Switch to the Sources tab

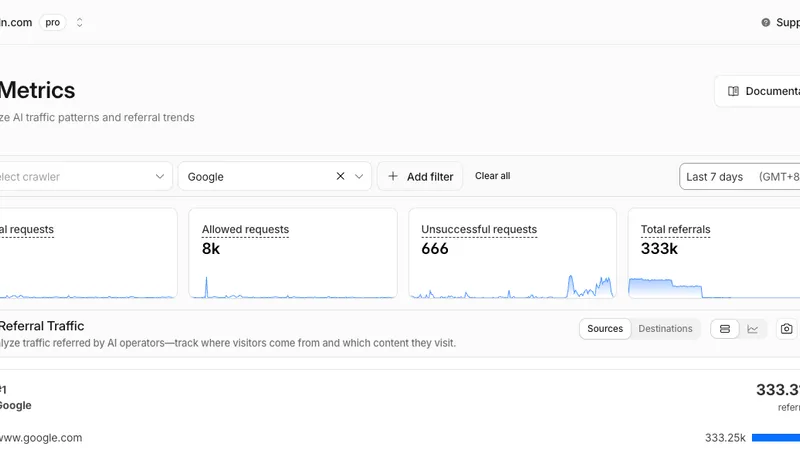605,329
